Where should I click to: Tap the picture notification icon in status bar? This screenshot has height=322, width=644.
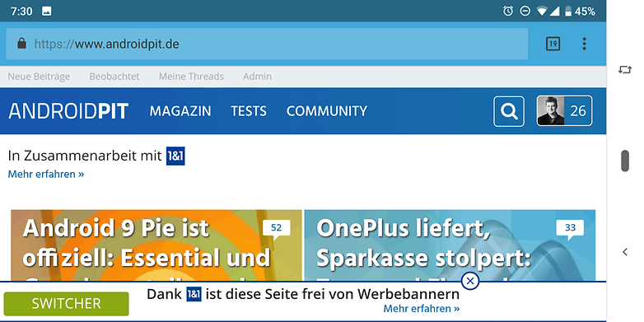point(47,11)
